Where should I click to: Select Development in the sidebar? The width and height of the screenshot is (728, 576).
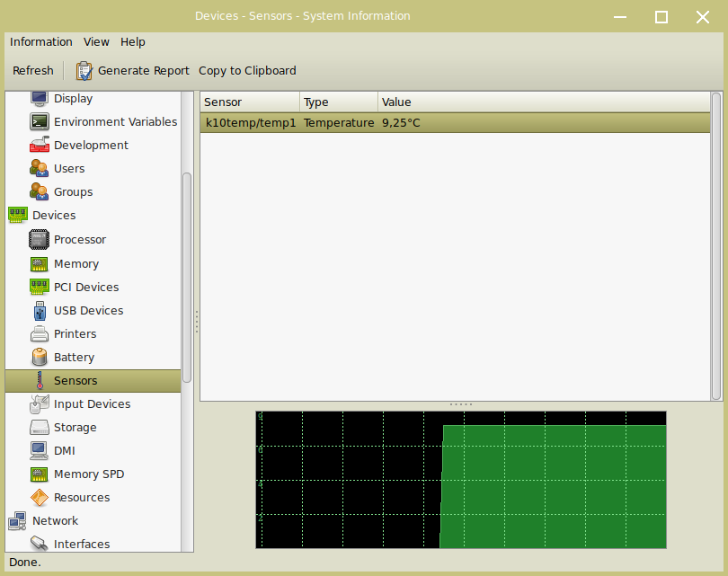coord(91,145)
